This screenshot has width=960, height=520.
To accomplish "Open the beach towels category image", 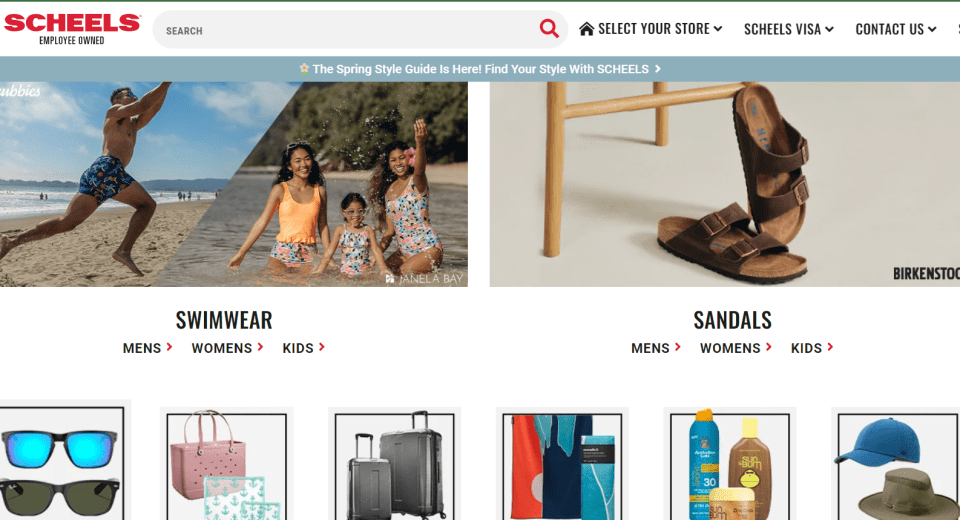I will [x=562, y=465].
